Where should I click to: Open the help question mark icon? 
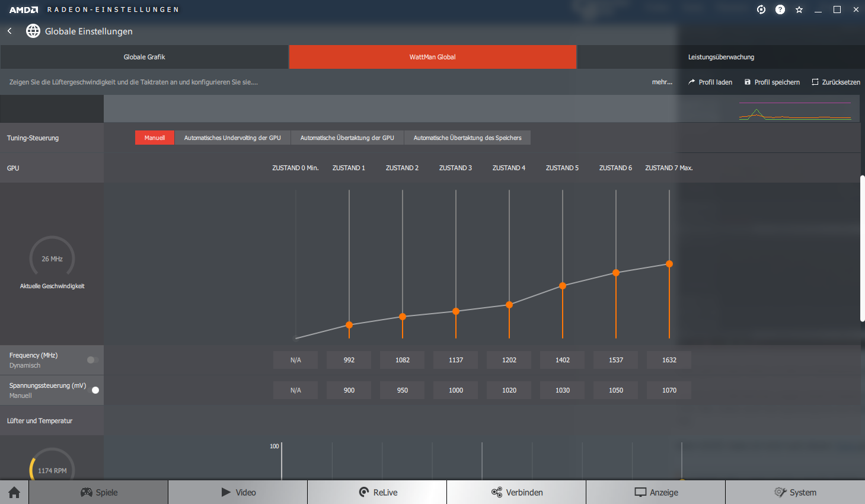tap(780, 9)
